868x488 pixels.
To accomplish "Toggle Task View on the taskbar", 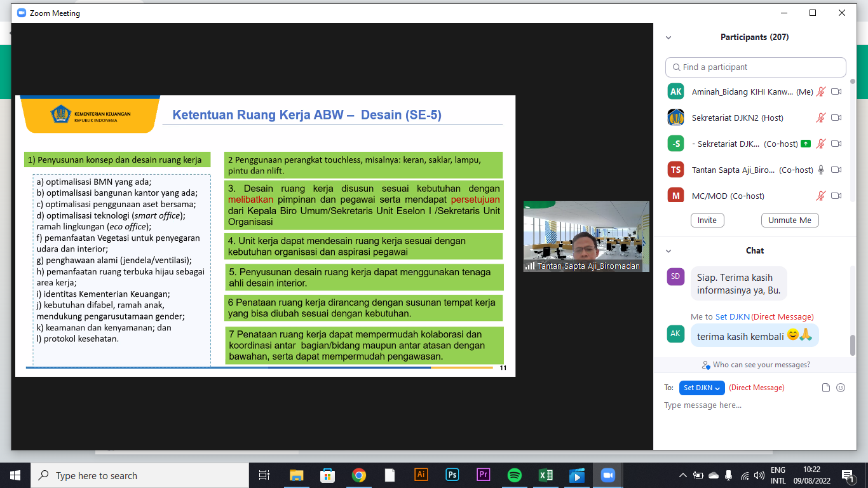I will click(x=264, y=475).
